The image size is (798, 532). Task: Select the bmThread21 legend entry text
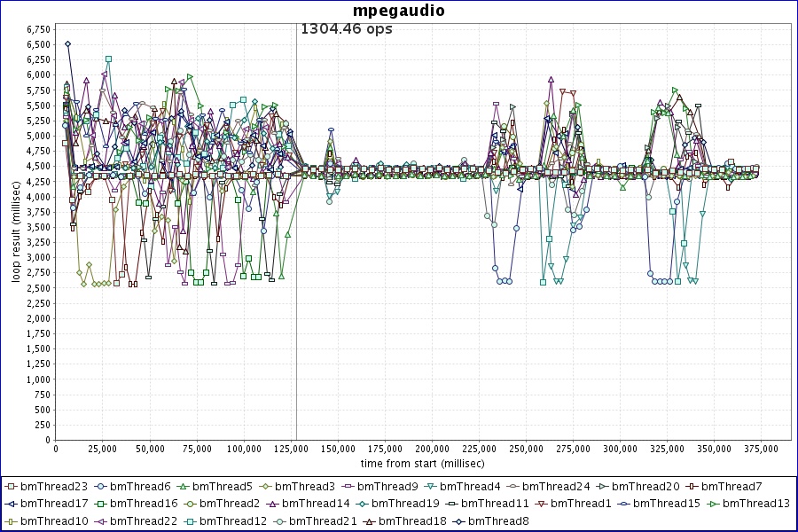[x=318, y=520]
